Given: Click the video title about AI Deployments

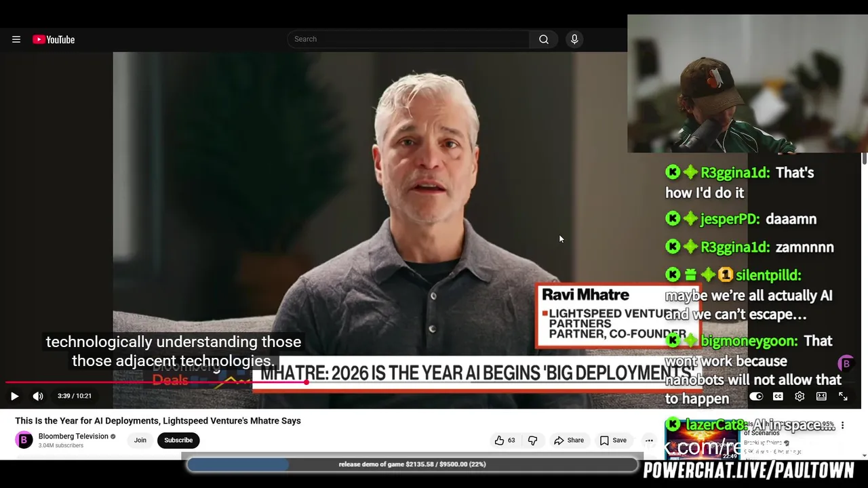Looking at the screenshot, I should [x=158, y=421].
